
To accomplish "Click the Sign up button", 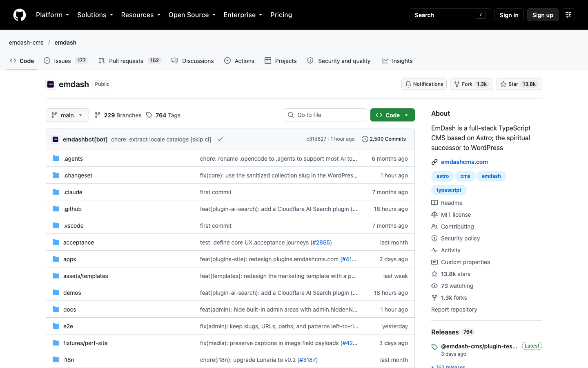I will [543, 15].
